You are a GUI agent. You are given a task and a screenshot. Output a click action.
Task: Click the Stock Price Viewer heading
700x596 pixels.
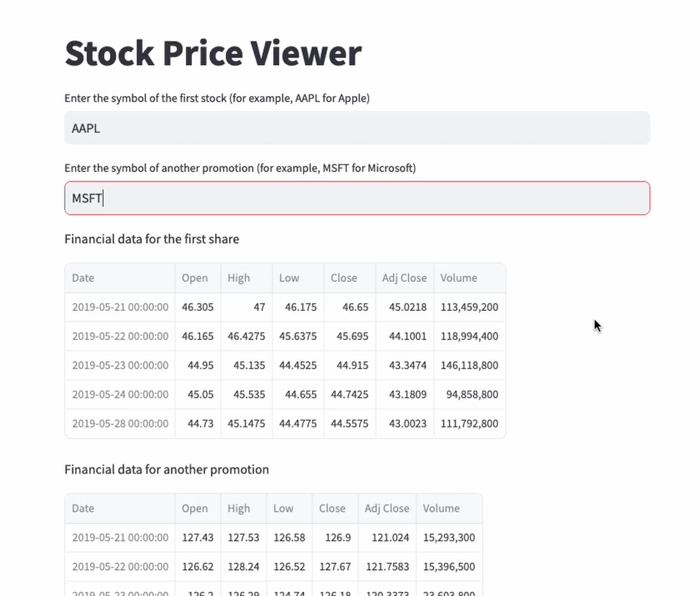pyautogui.click(x=213, y=54)
